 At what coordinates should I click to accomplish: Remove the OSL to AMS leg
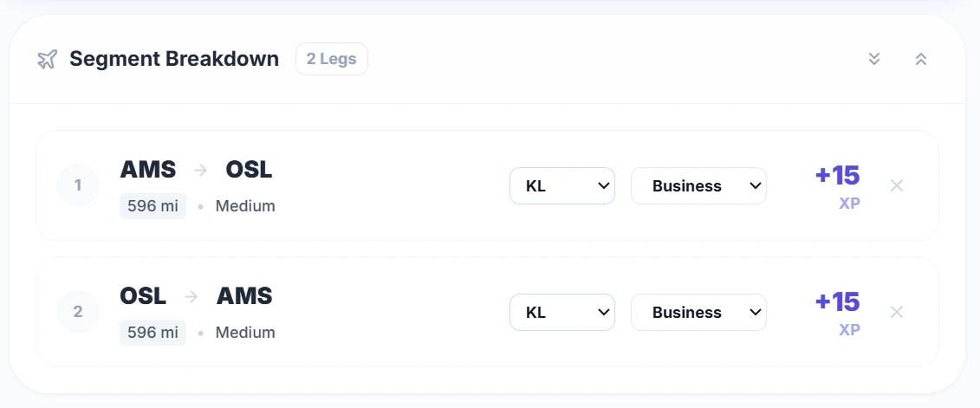897,312
